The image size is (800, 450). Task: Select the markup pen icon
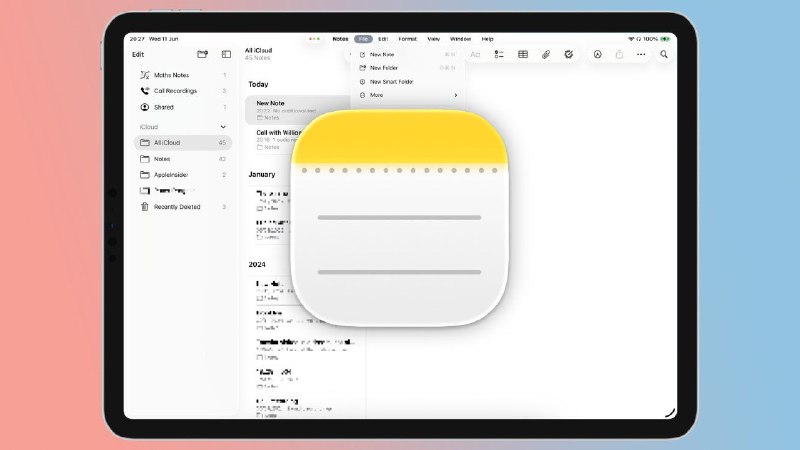pyautogui.click(x=597, y=54)
